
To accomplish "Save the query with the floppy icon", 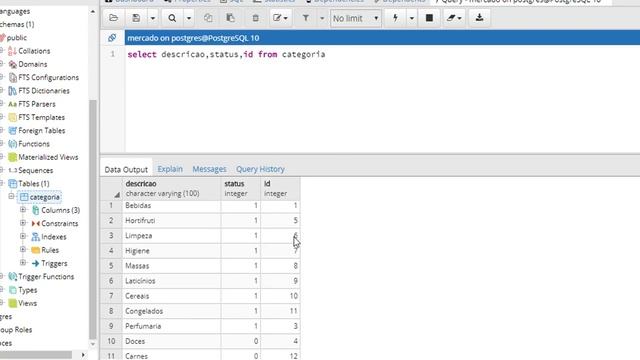I will click(136, 18).
